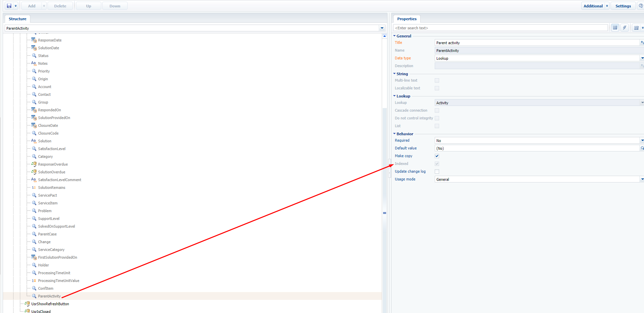Click the Delete button in toolbar
The width and height of the screenshot is (644, 313).
point(60,6)
